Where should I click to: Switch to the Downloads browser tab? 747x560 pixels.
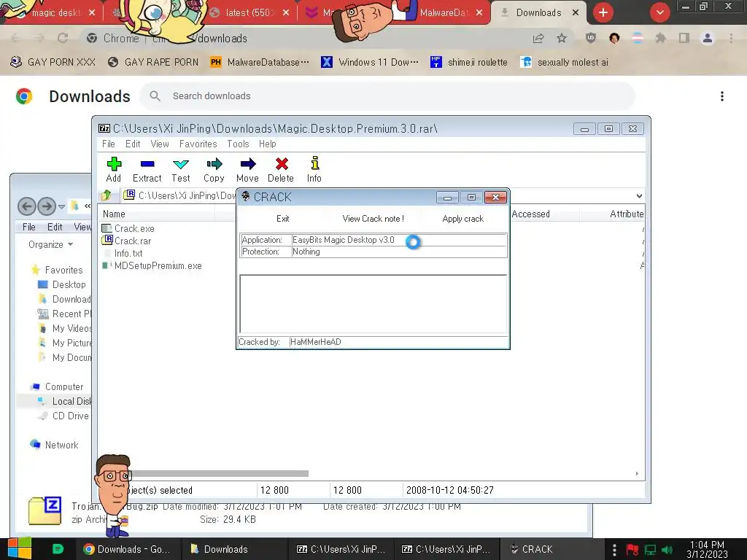[539, 12]
